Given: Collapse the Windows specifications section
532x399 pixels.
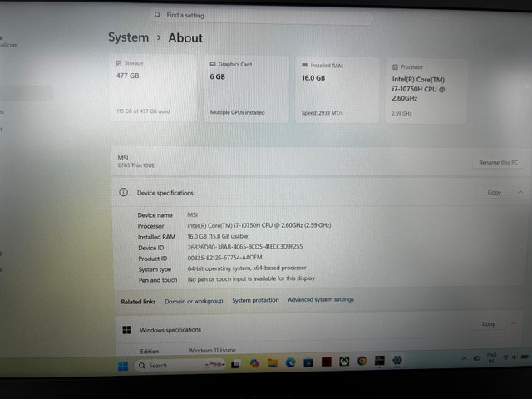Looking at the screenshot, I should click(514, 323).
